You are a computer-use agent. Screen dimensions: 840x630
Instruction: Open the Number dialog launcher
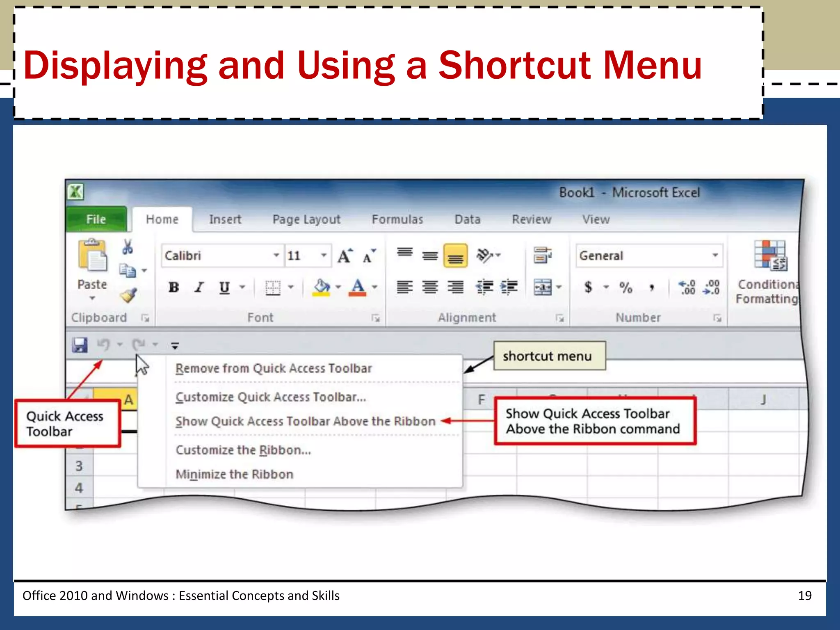(717, 318)
